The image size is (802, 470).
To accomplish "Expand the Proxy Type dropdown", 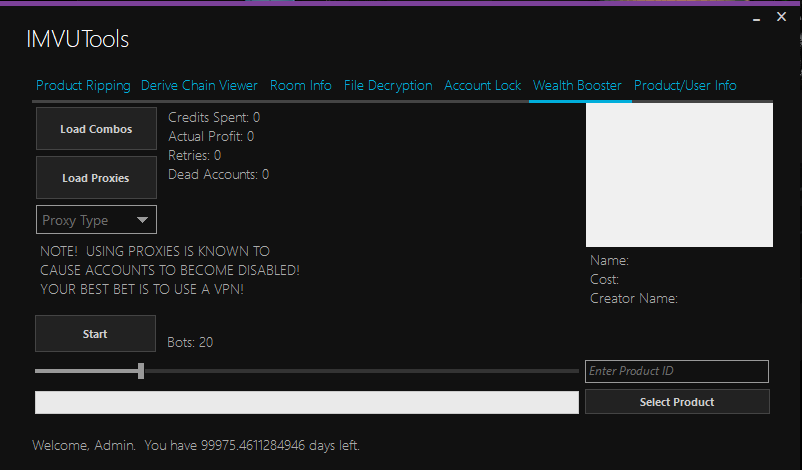I will (96, 220).
